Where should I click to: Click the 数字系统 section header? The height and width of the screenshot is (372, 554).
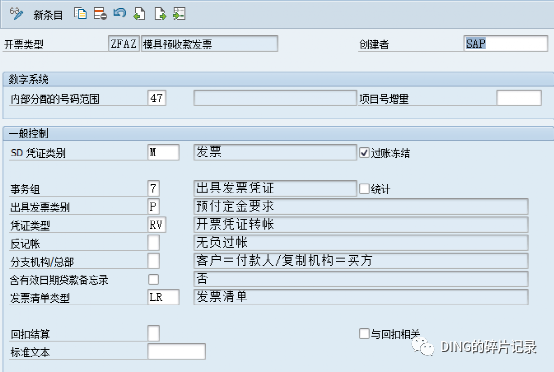29,79
